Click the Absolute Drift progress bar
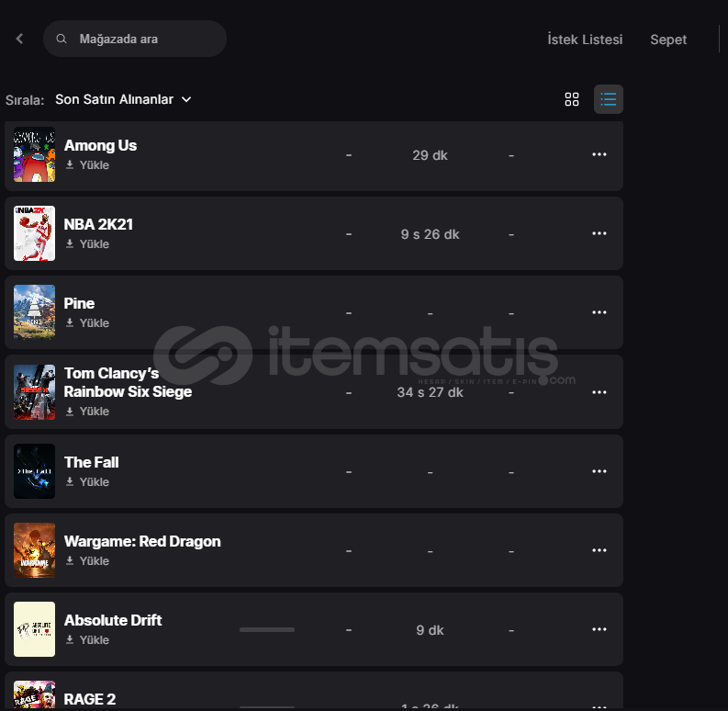Viewport: 728px width, 711px height. pos(267,629)
